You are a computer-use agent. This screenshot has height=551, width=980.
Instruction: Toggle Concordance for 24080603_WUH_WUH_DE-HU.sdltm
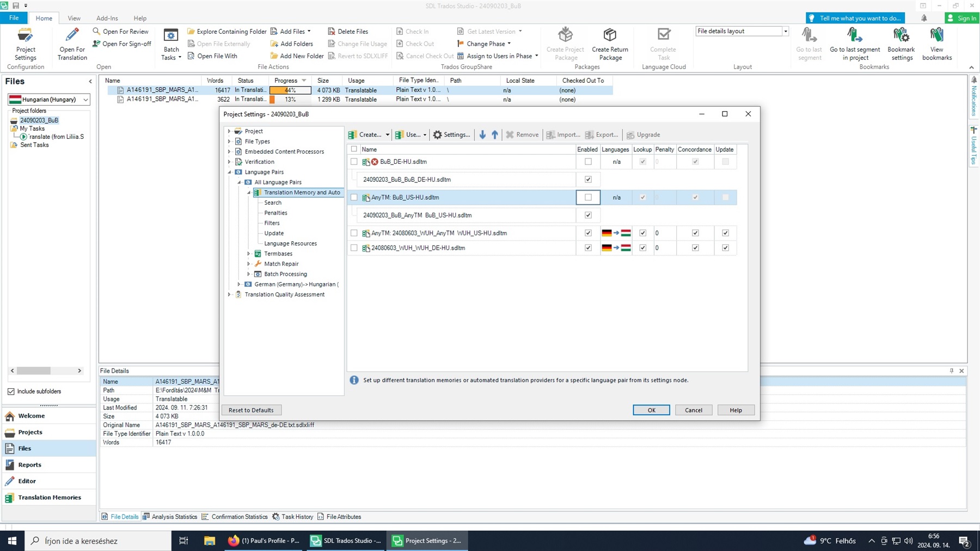pos(695,248)
